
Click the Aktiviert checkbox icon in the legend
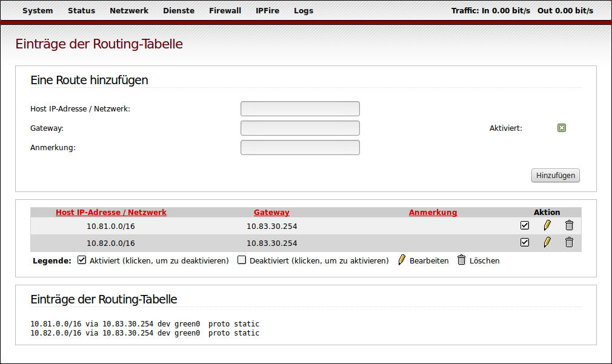81,260
